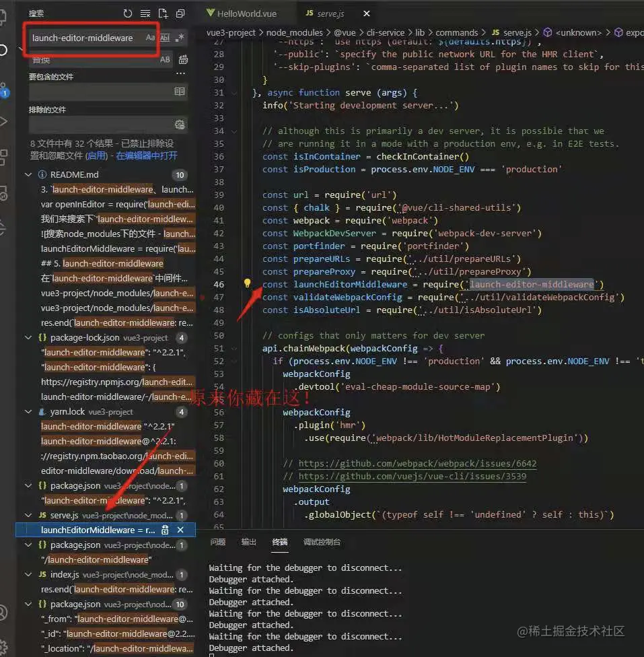Screen dimensions: 644x657
Task: Open the github.com/vuejs/vue-cli/issues/3539 link
Action: click(413, 476)
